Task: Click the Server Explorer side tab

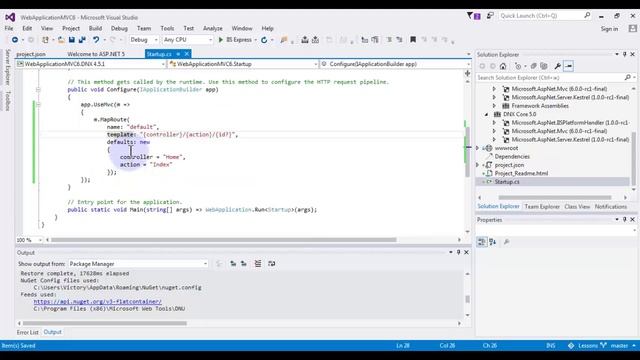Action: pos(7,67)
